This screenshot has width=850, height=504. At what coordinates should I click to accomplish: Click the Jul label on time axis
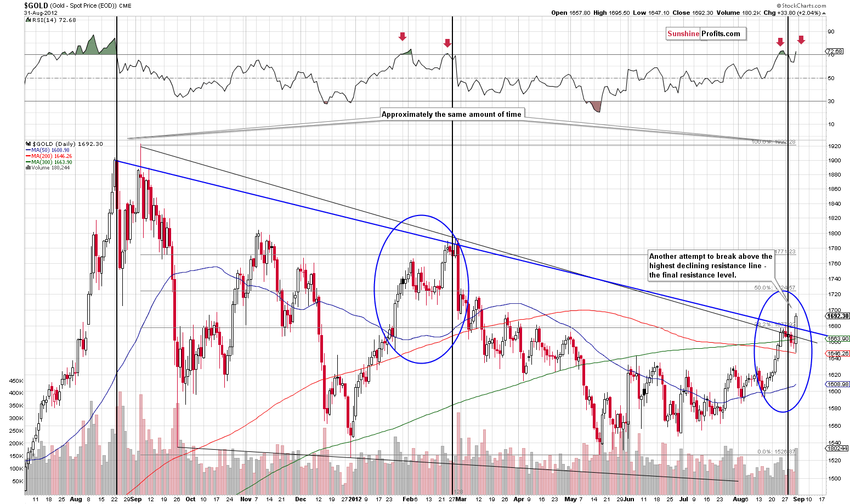683,500
